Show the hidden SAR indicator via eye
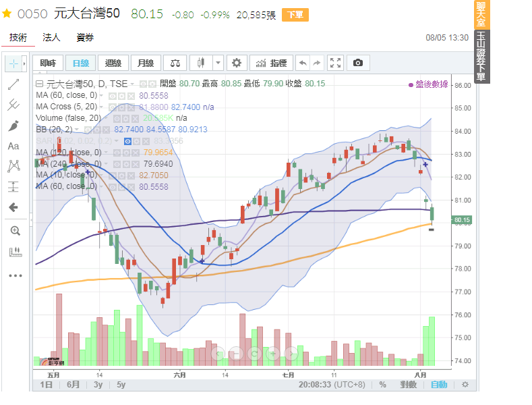The width and height of the screenshot is (532, 405). pyautogui.click(x=127, y=141)
